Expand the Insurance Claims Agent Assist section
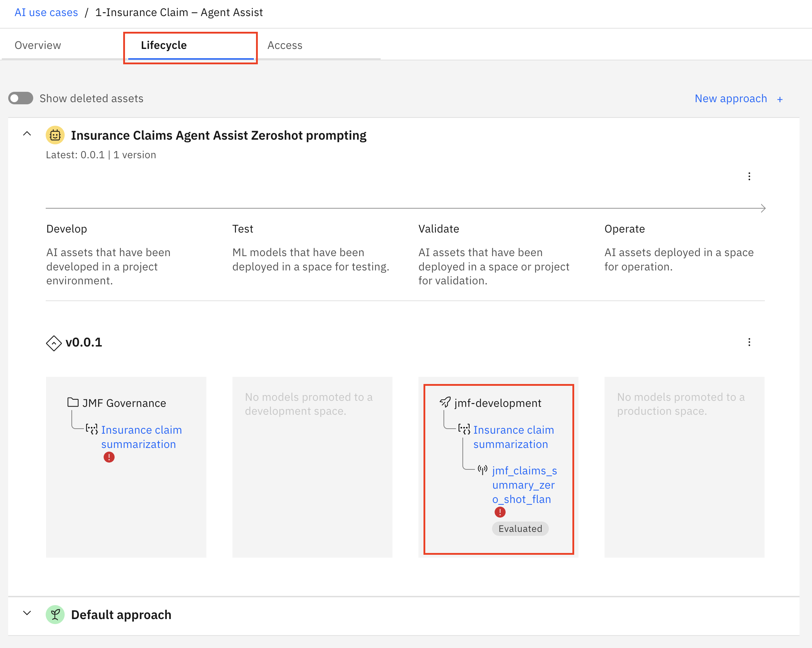812x648 pixels. coord(27,135)
